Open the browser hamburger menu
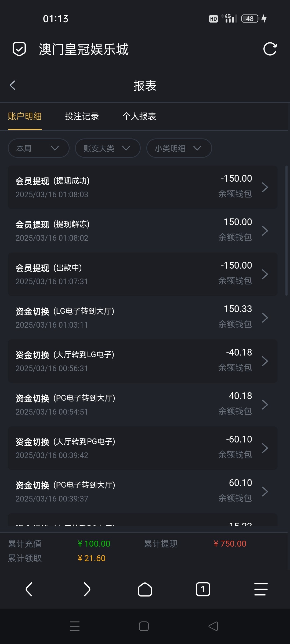 click(261, 589)
